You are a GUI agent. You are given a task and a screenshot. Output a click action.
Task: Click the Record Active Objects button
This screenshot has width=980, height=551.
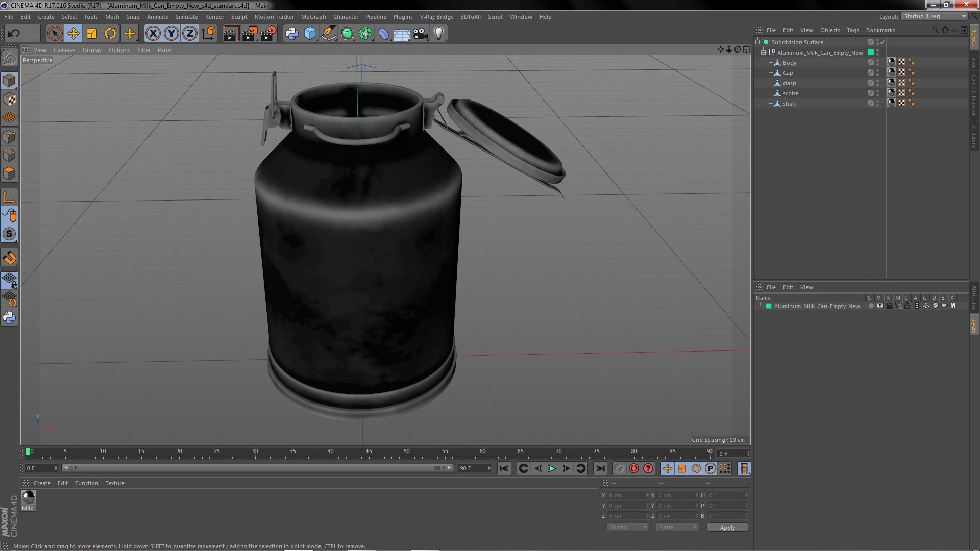pyautogui.click(x=633, y=468)
